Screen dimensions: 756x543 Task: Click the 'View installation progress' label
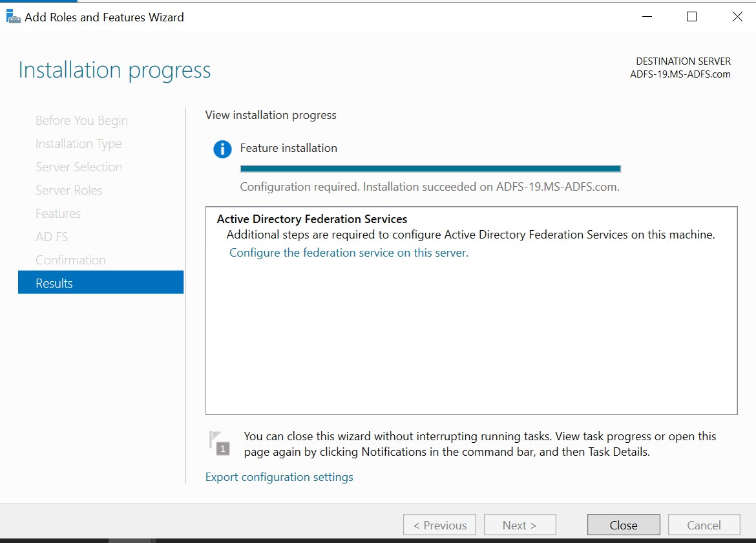[x=271, y=115]
